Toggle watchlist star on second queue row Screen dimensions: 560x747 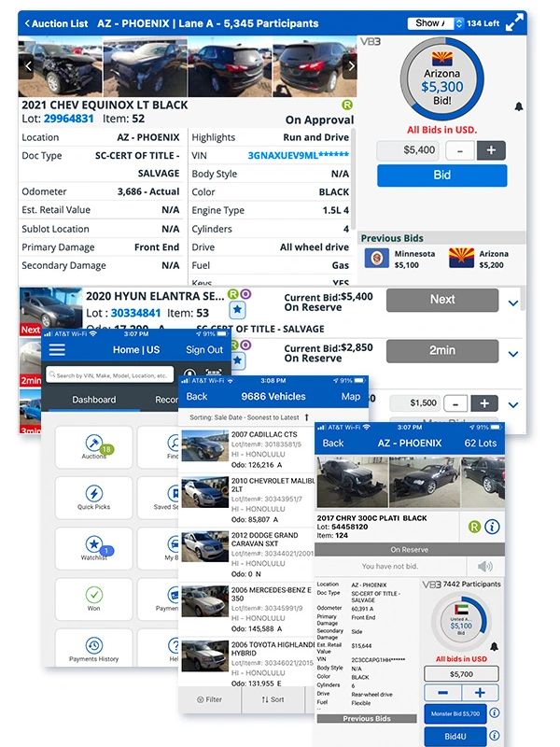click(x=238, y=360)
